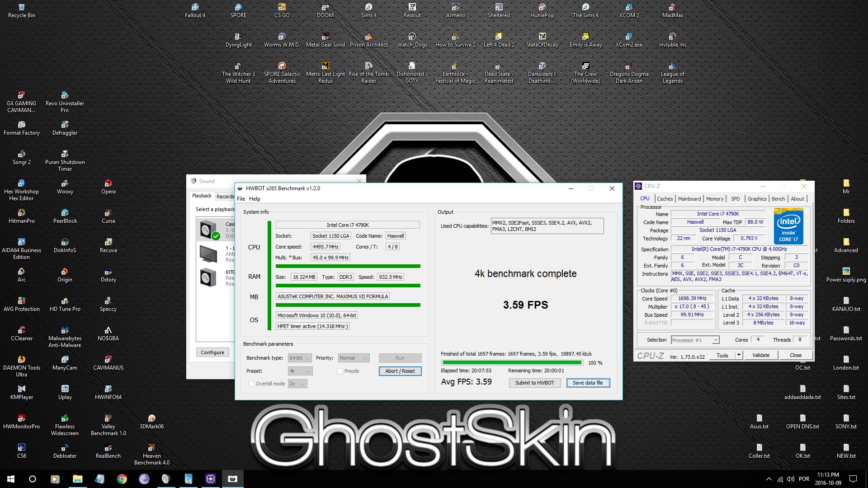
Task: Switch to the CPU-Z Bench tab
Action: coord(778,199)
